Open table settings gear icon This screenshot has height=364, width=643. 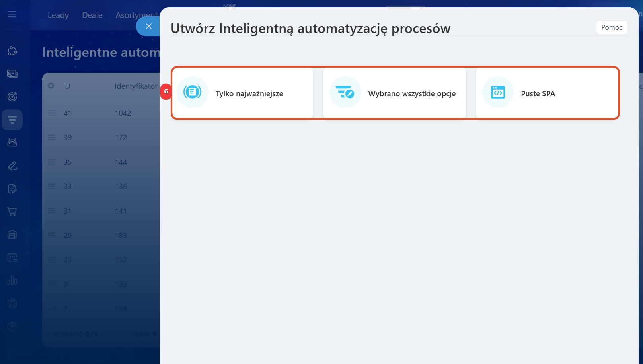pos(51,86)
